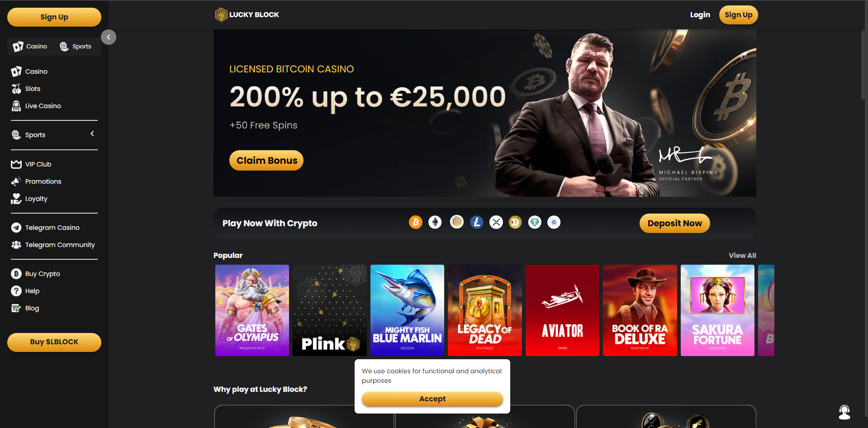Click the Bitcoin crypto icon
This screenshot has width=868, height=428.
pyautogui.click(x=415, y=222)
